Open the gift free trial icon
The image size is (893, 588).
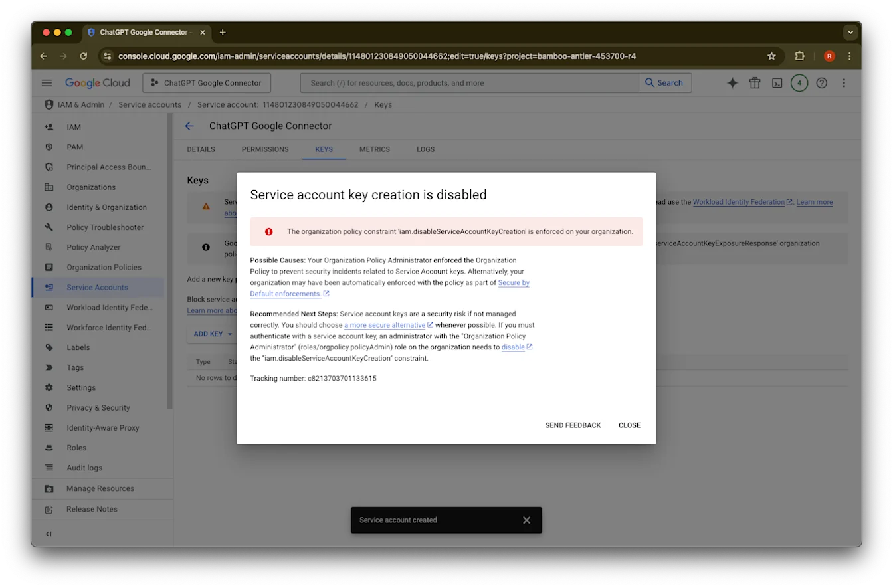755,83
